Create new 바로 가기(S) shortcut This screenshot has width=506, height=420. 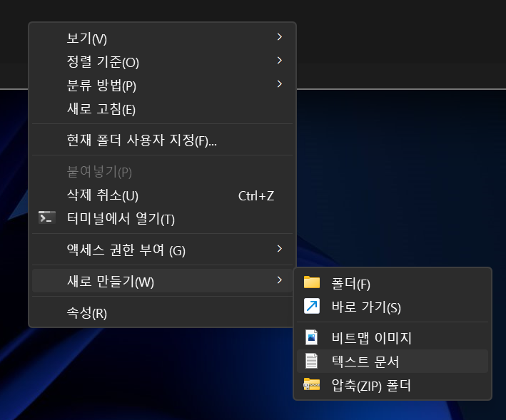(393, 307)
